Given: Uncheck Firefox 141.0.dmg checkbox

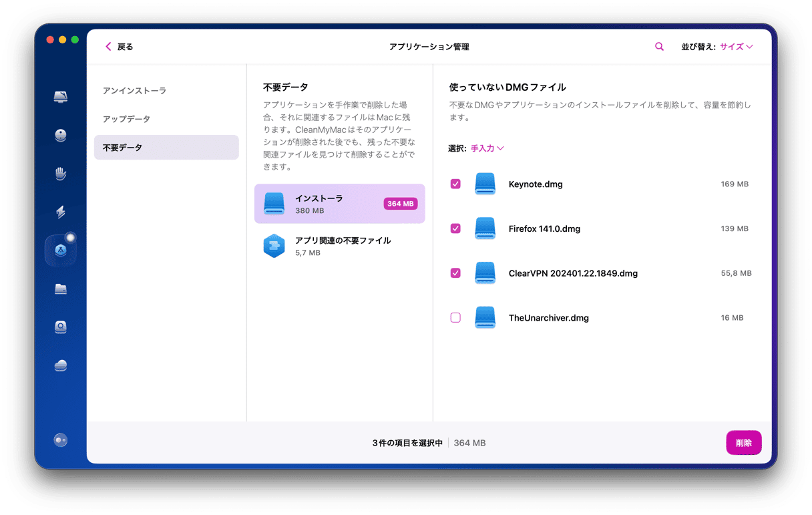Looking at the screenshot, I should 455,228.
